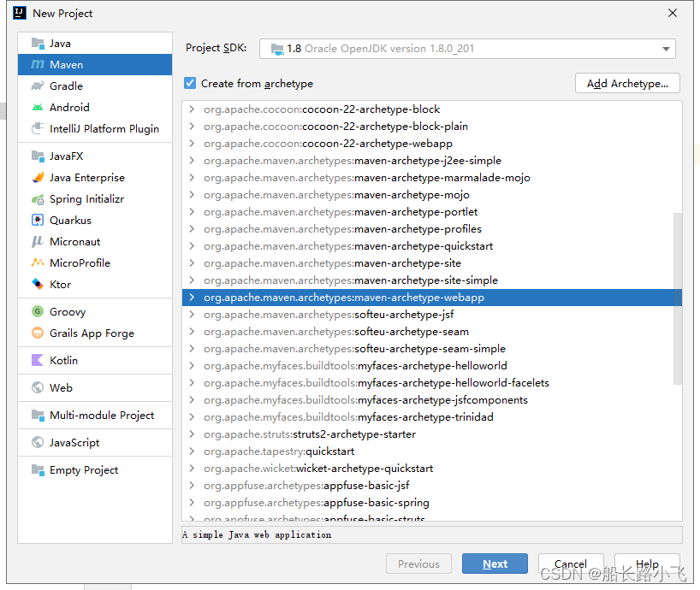Screen dimensions: 700x590
Task: Close the New Project dialog
Action: click(x=673, y=13)
